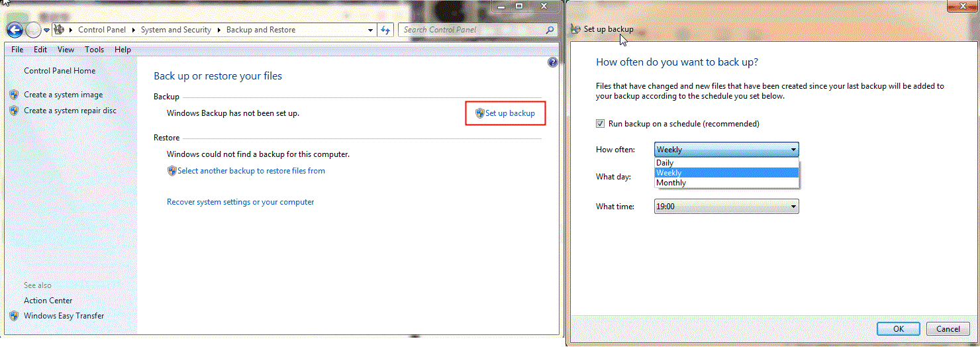The height and width of the screenshot is (347, 980).
Task: Click System and Security breadcrumb
Action: (x=176, y=30)
